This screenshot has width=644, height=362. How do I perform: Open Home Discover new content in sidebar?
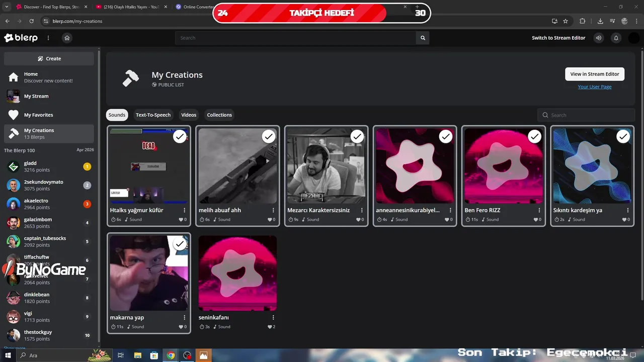point(49,77)
